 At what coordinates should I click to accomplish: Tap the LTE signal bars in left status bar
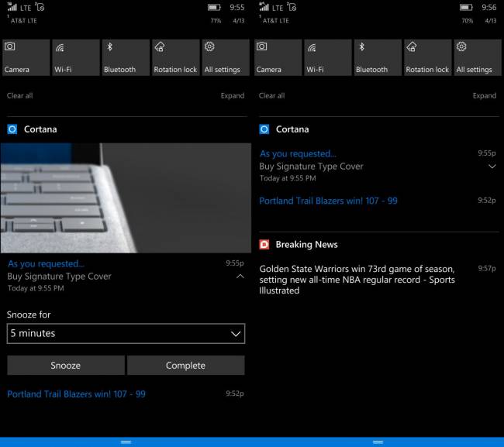pyautogui.click(x=12, y=7)
